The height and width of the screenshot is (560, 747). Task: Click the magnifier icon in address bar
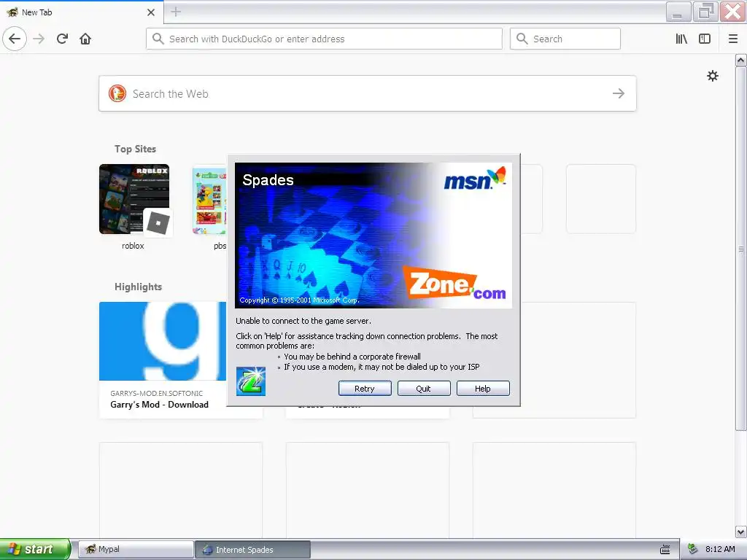point(158,39)
